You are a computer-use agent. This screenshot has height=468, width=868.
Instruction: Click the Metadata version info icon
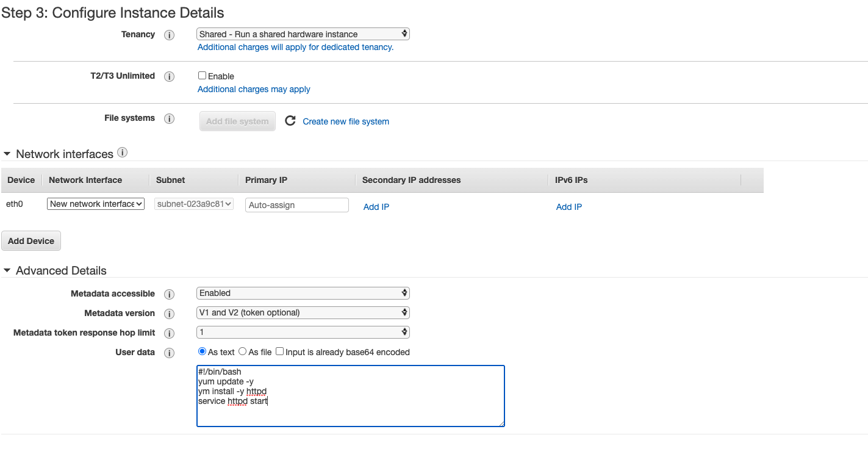pyautogui.click(x=170, y=314)
